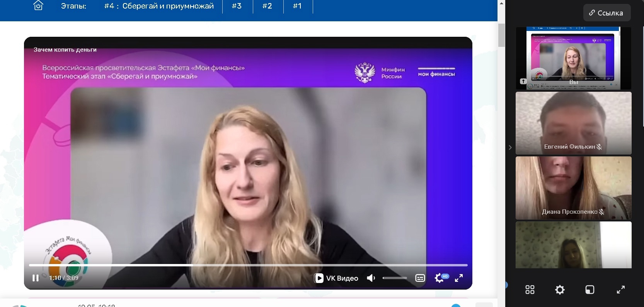Open the VK Видео logo link
The image size is (644, 307).
coord(336,278)
